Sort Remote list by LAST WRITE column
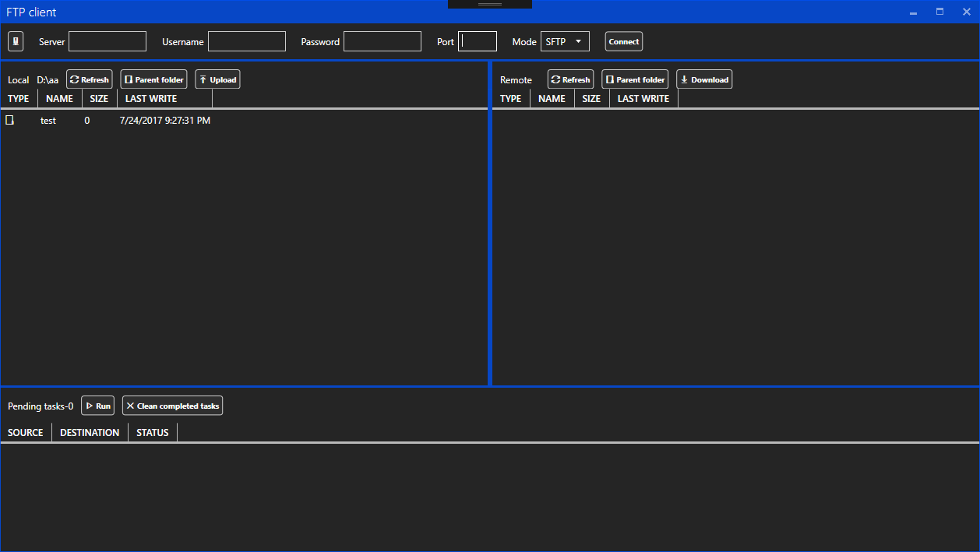The height and width of the screenshot is (552, 980). (x=643, y=99)
